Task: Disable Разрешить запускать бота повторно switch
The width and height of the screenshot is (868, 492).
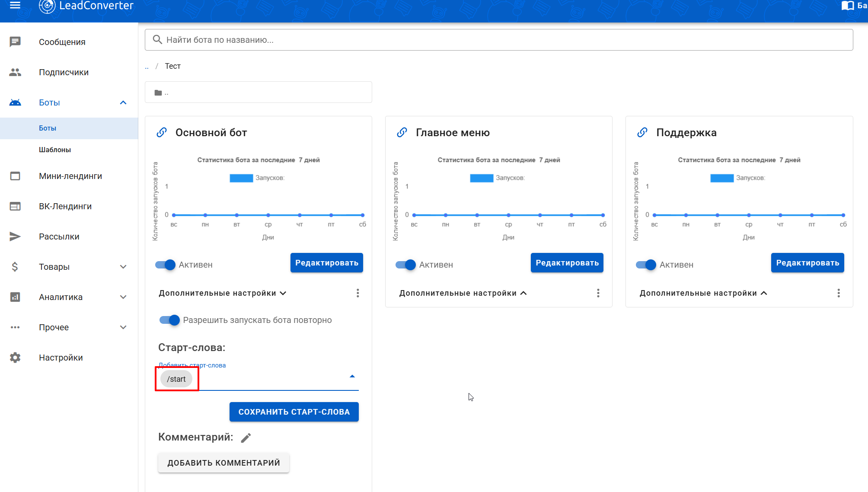Action: [170, 320]
